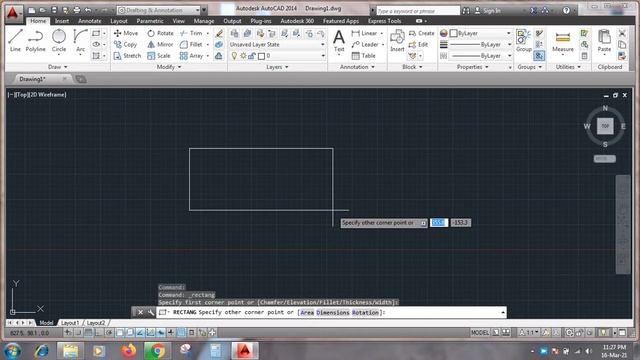Click the block Edit tool
Viewport: 640px width, 360px height.
point(418,44)
